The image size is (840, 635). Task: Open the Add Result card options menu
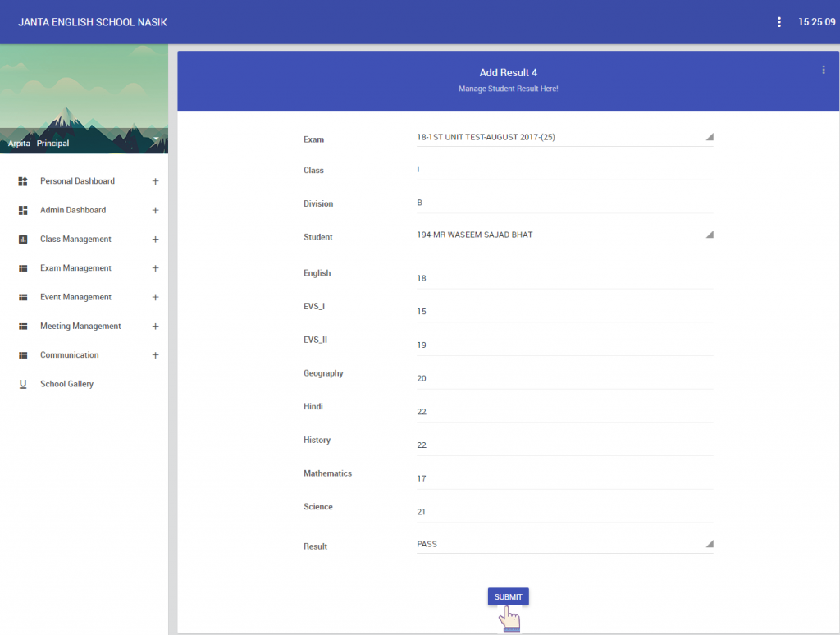(x=823, y=71)
